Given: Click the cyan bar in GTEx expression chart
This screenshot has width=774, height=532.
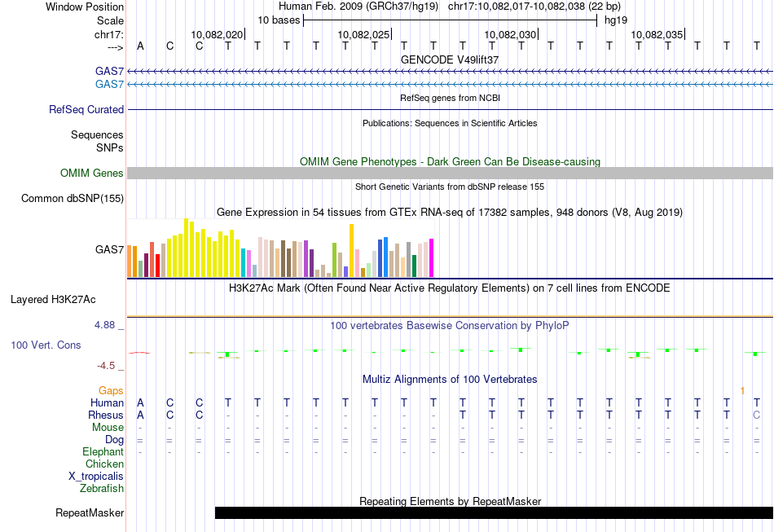Looking at the screenshot, I should point(244,262).
